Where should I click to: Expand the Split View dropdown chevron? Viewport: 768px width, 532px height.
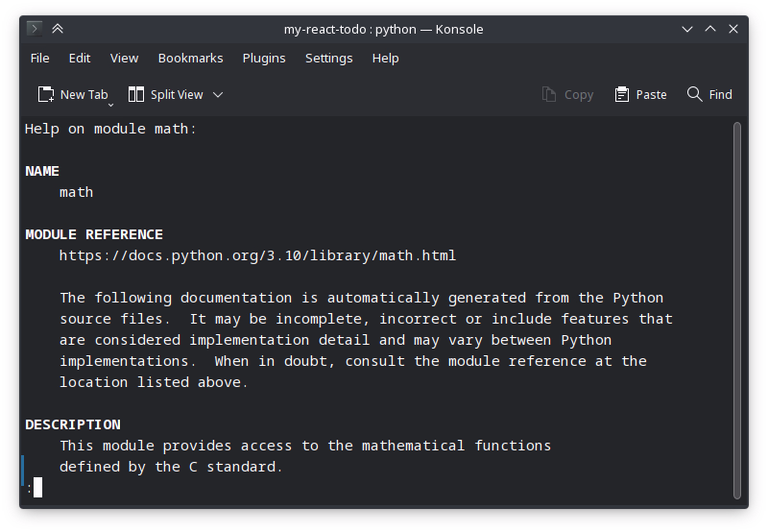(x=218, y=94)
